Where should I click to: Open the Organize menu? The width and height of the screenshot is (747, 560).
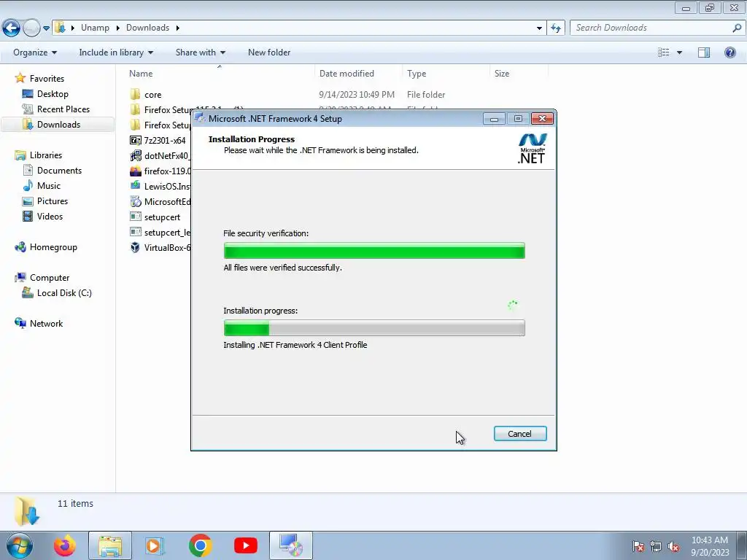coord(35,52)
